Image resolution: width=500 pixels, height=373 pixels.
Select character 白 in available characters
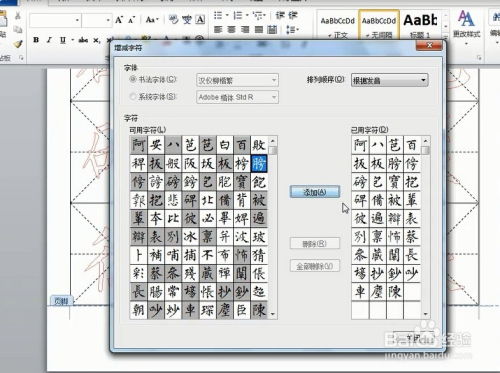(x=225, y=145)
